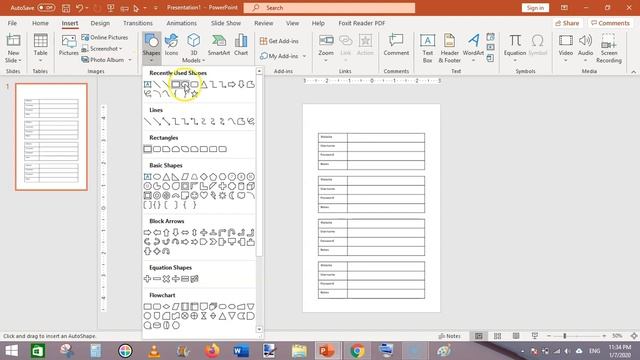This screenshot has width=640, height=360.
Task: Start a Screen Recording
Action: tap(609, 48)
